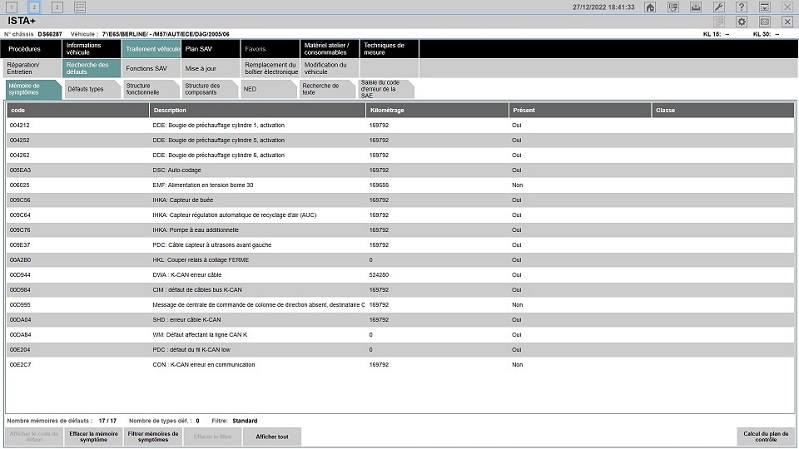Open the connection manager monitor icon

(673, 7)
